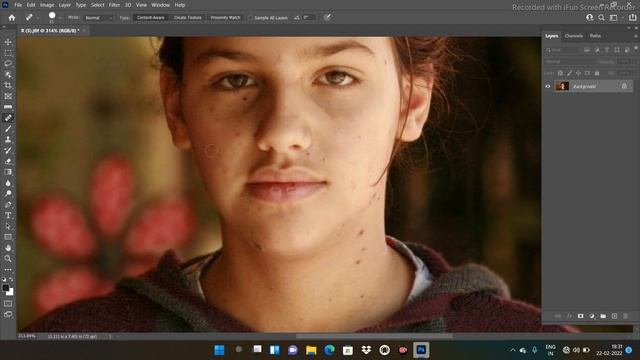Create a new layer button
The width and height of the screenshot is (640, 360).
614,316
